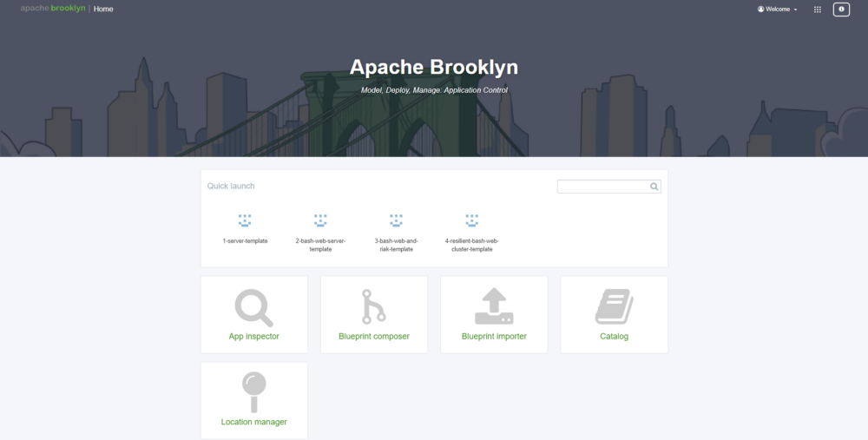Click the Home label in header
The height and width of the screenshot is (440, 868).
click(103, 9)
